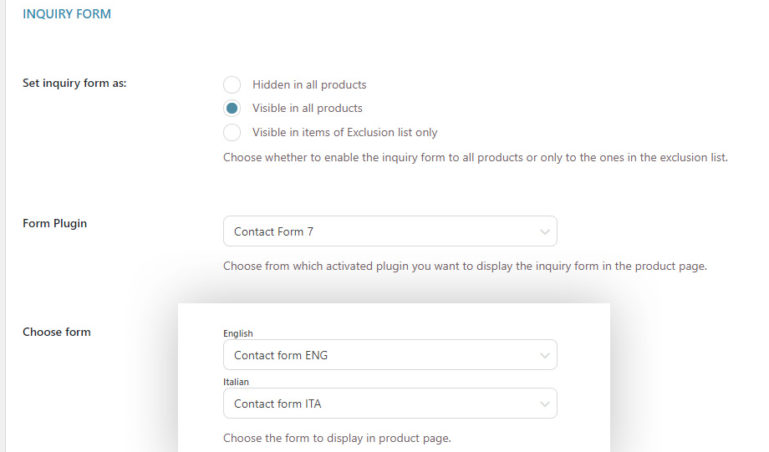Click the help text about the exclusion list
Screen dimensions: 769x452
point(475,158)
